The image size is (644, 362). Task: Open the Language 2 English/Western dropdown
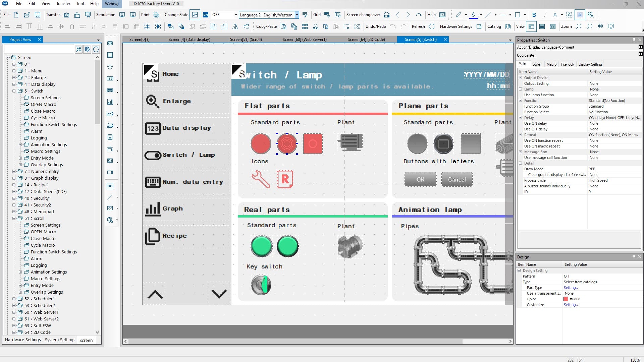[297, 15]
